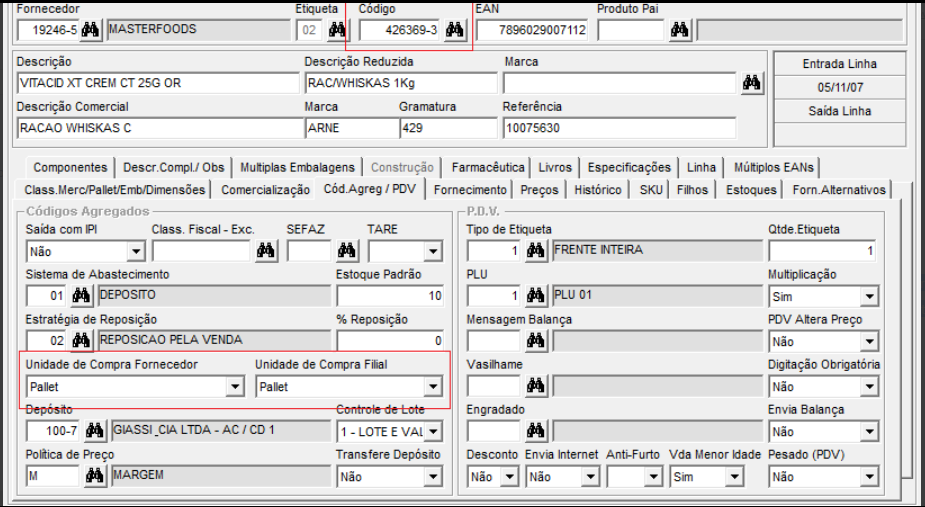The width and height of the screenshot is (925, 507).
Task: Expand Vda Menor Idade dropdown
Action: pyautogui.click(x=734, y=477)
